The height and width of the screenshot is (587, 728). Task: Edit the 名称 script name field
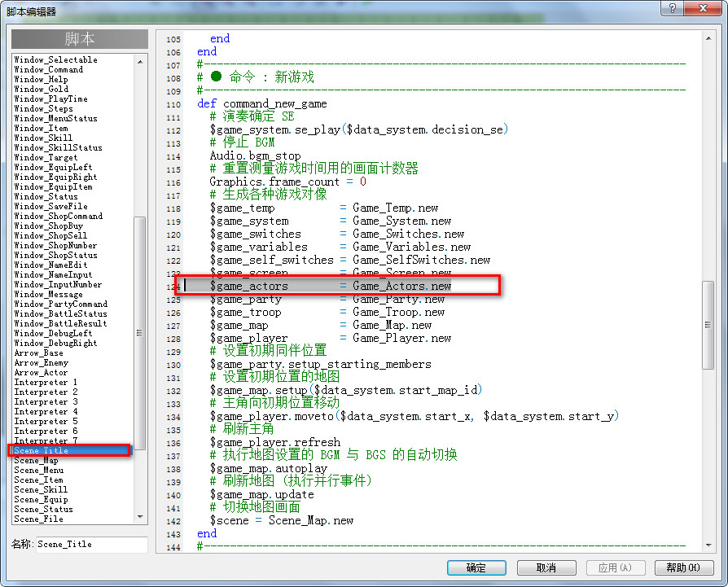[x=91, y=545]
